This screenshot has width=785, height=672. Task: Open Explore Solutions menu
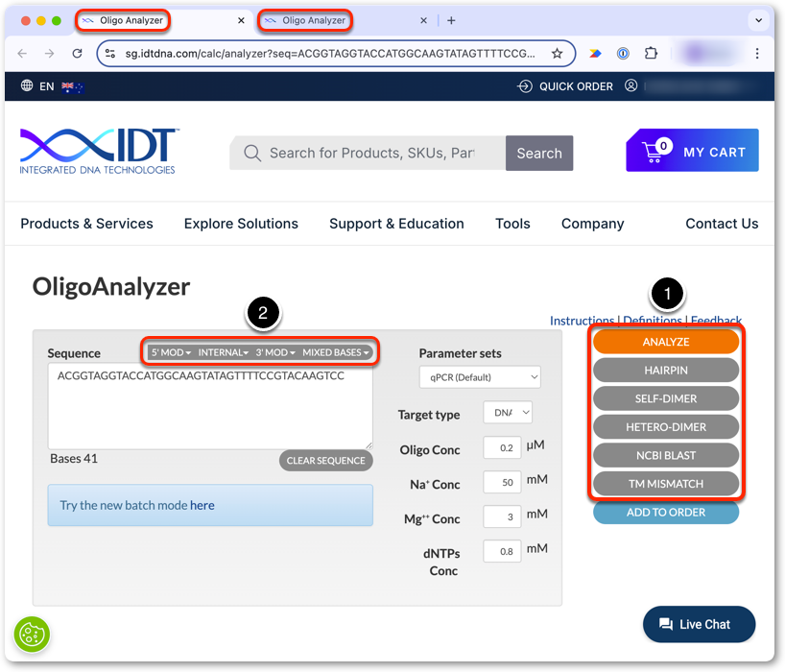(241, 224)
